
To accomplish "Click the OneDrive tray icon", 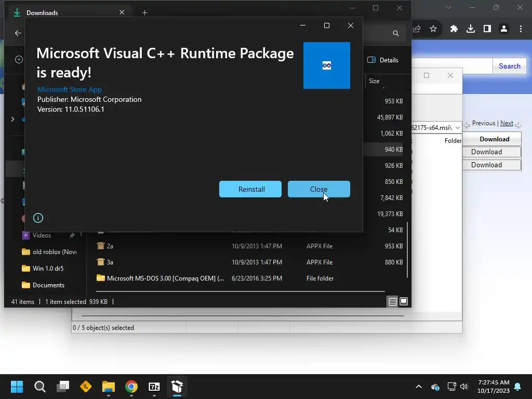I will 435,387.
